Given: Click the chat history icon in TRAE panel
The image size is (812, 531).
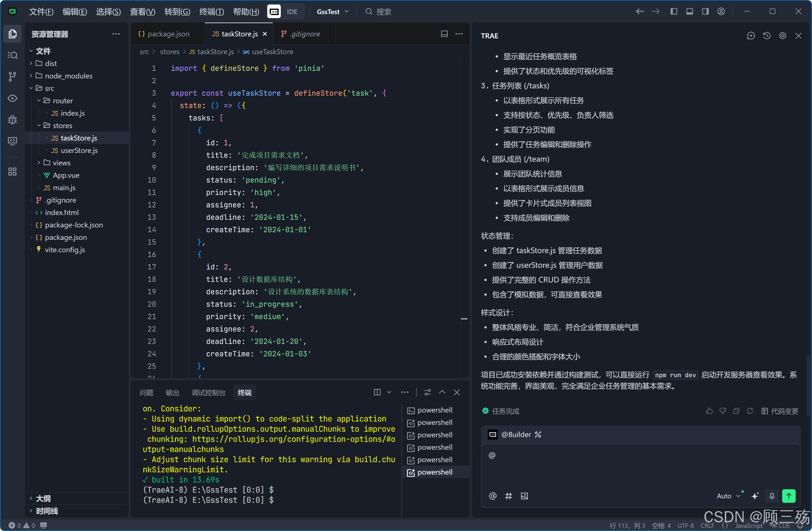Looking at the screenshot, I should pyautogui.click(x=767, y=36).
